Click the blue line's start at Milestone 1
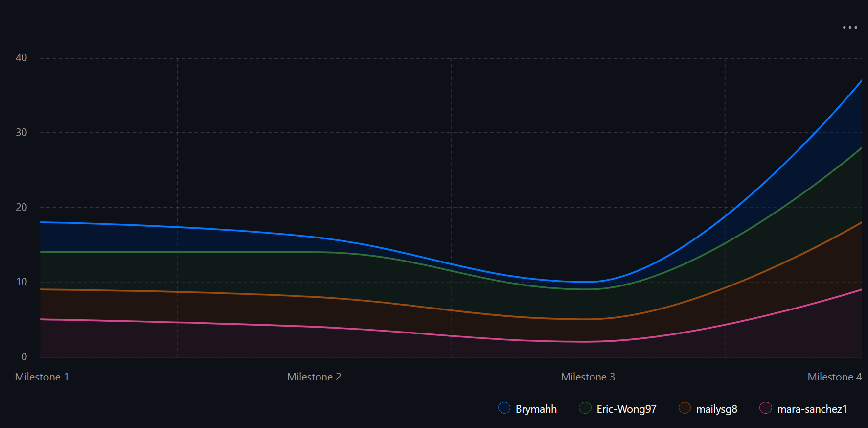Image resolution: width=868 pixels, height=428 pixels. click(41, 222)
